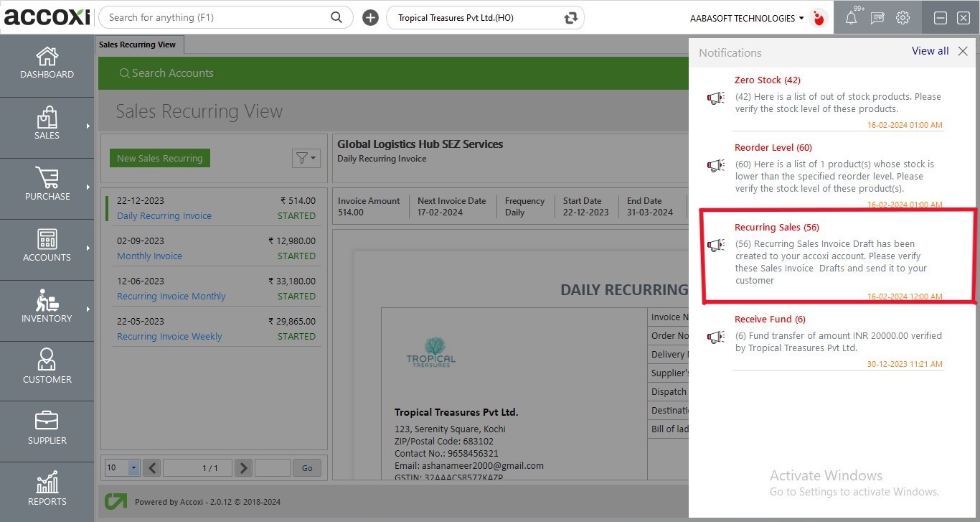Open the Dashboard from the sidebar
The width and height of the screenshot is (980, 522).
[x=47, y=63]
